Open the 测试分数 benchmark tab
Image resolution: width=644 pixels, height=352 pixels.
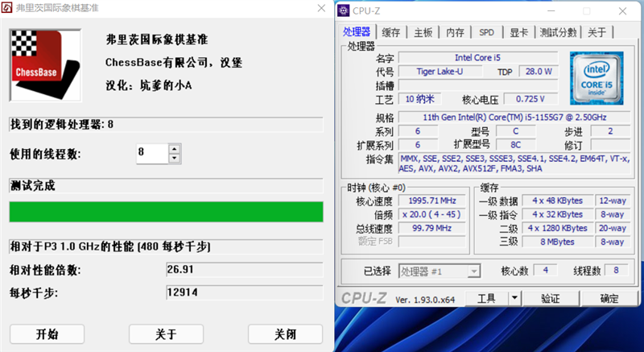pyautogui.click(x=558, y=32)
